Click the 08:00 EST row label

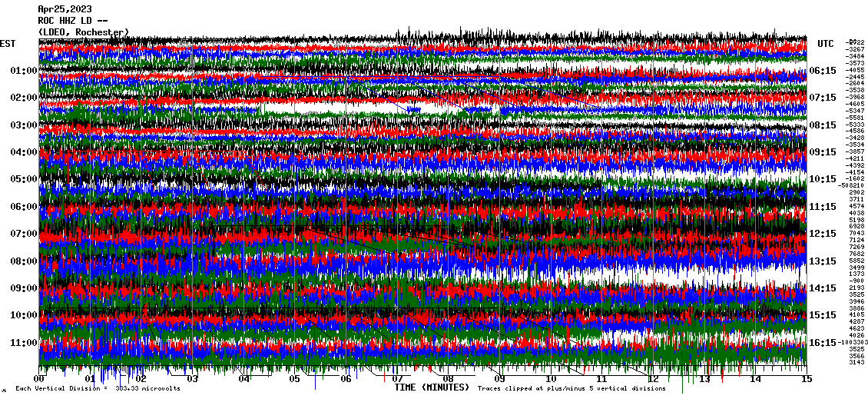click(x=24, y=261)
